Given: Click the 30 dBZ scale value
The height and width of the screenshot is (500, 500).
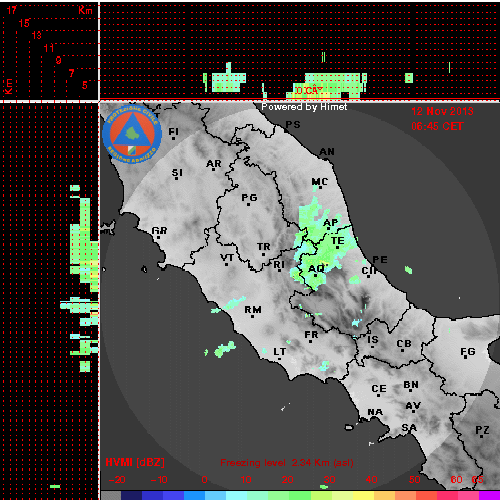Looking at the screenshot, I should 329,480.
